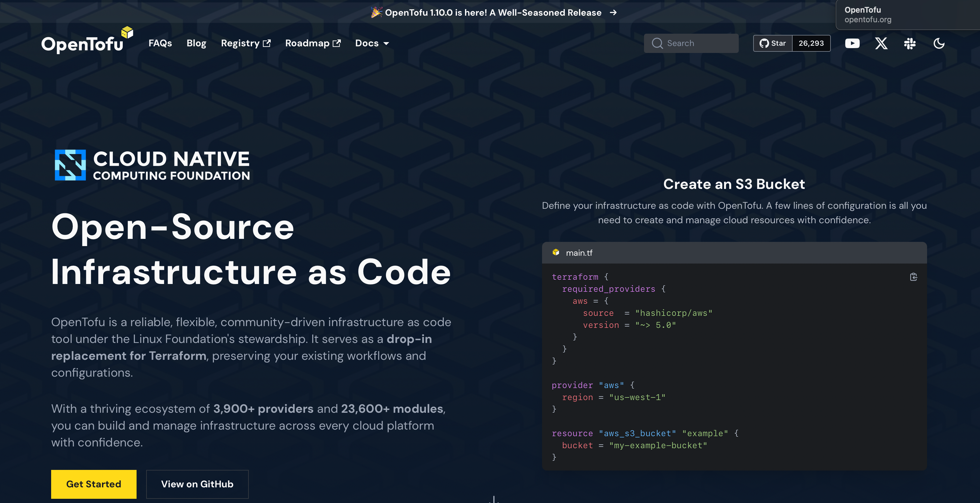Open the Slack community icon
Viewport: 980px width, 503px height.
910,43
